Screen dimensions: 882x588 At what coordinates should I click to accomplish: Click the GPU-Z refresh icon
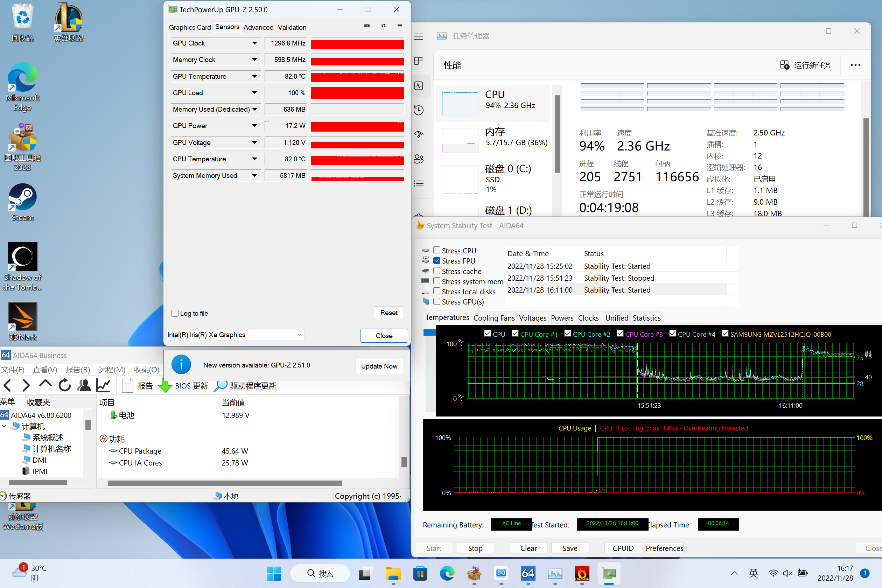pos(383,26)
